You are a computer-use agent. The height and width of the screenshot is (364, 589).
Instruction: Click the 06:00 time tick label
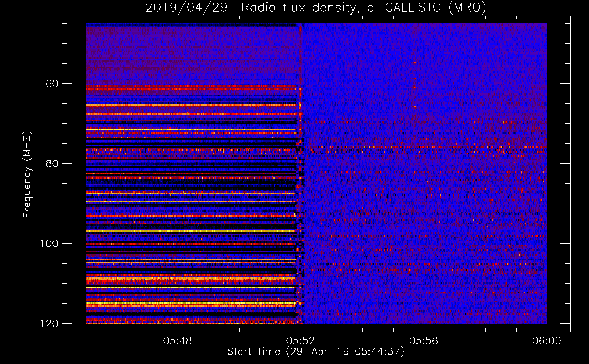547,341
